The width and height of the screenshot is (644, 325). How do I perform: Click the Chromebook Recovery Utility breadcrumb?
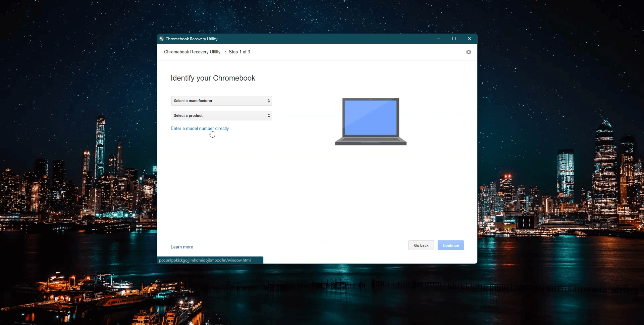tap(192, 52)
